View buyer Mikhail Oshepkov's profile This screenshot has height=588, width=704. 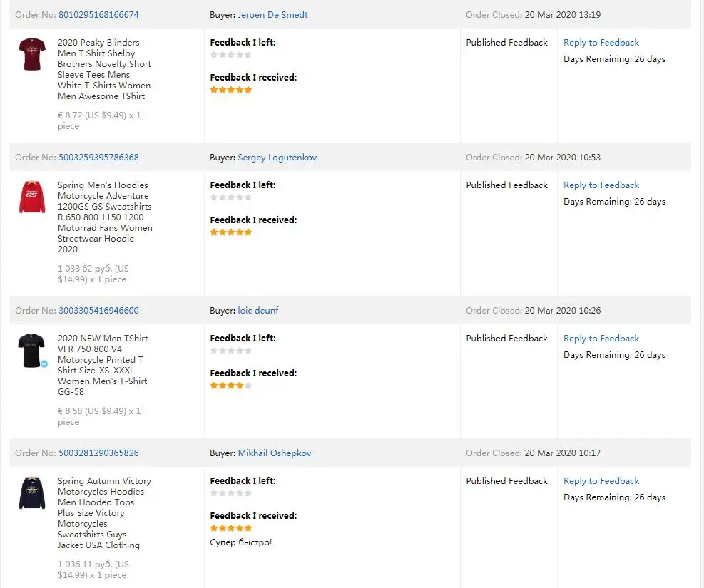tap(274, 453)
